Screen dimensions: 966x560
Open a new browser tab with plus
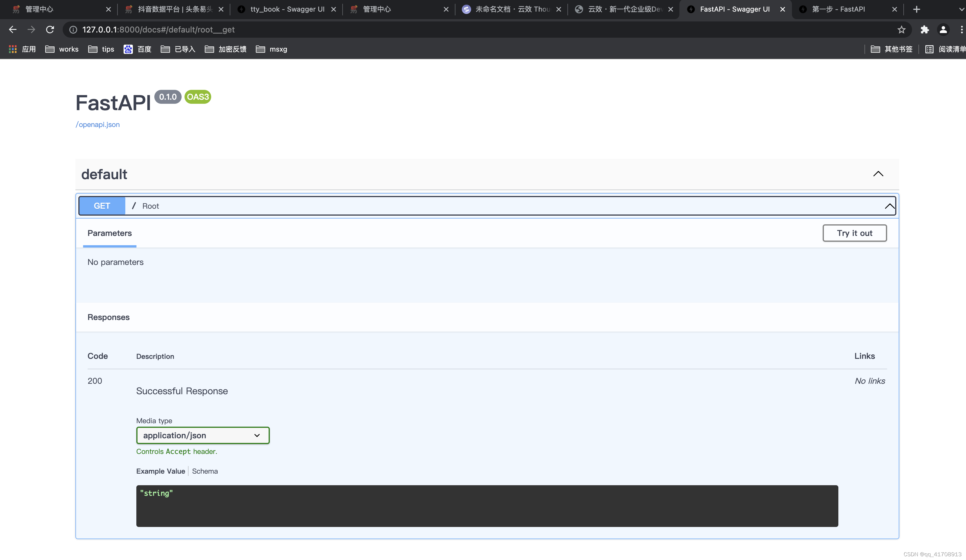click(x=917, y=9)
